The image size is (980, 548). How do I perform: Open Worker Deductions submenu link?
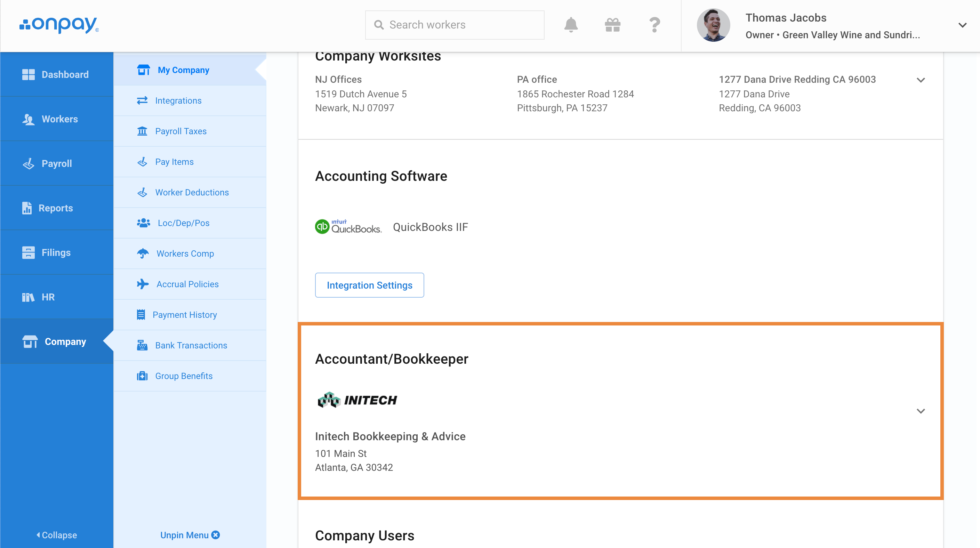[190, 192]
